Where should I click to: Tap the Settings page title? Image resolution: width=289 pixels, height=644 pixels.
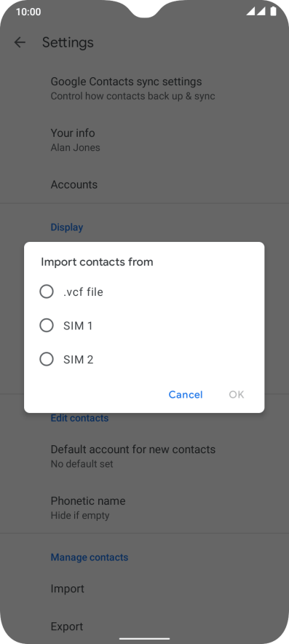click(x=68, y=42)
